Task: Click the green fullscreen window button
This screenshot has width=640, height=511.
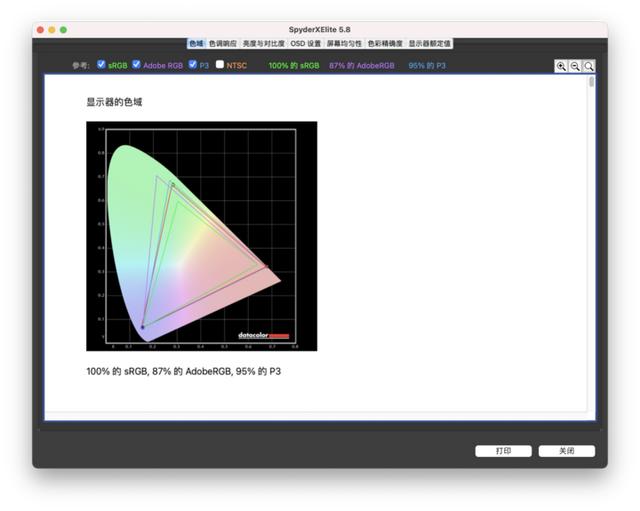Action: (63, 30)
